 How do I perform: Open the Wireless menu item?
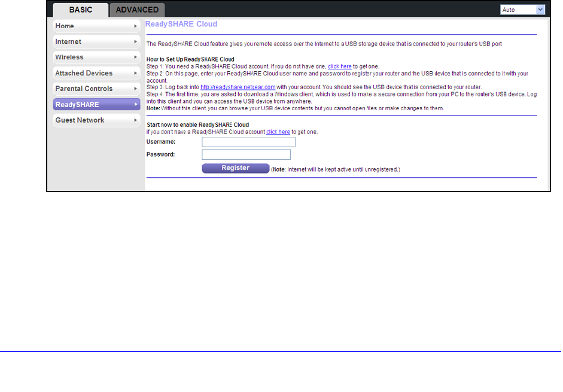click(96, 57)
